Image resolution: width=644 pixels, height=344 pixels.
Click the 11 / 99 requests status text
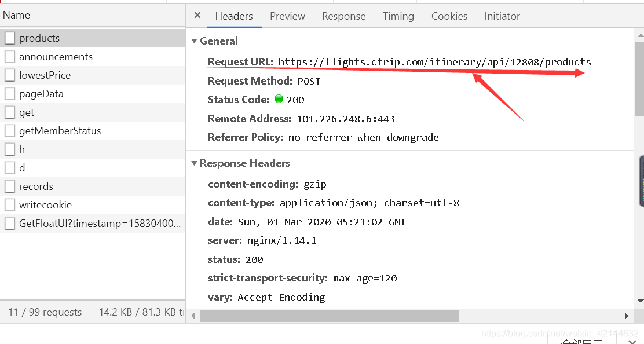click(x=45, y=312)
